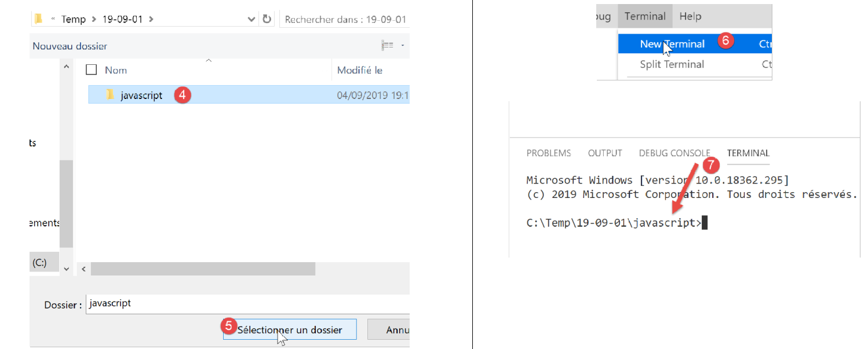The height and width of the screenshot is (349, 868).
Task: Open the dropdown arrow beside the view options
Action: 403,46
